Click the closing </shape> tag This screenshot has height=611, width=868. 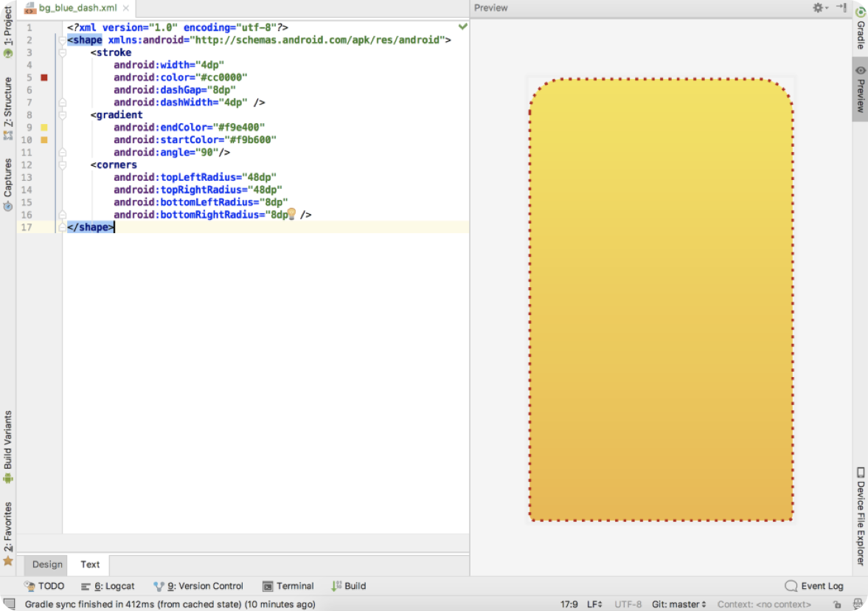[x=90, y=227]
